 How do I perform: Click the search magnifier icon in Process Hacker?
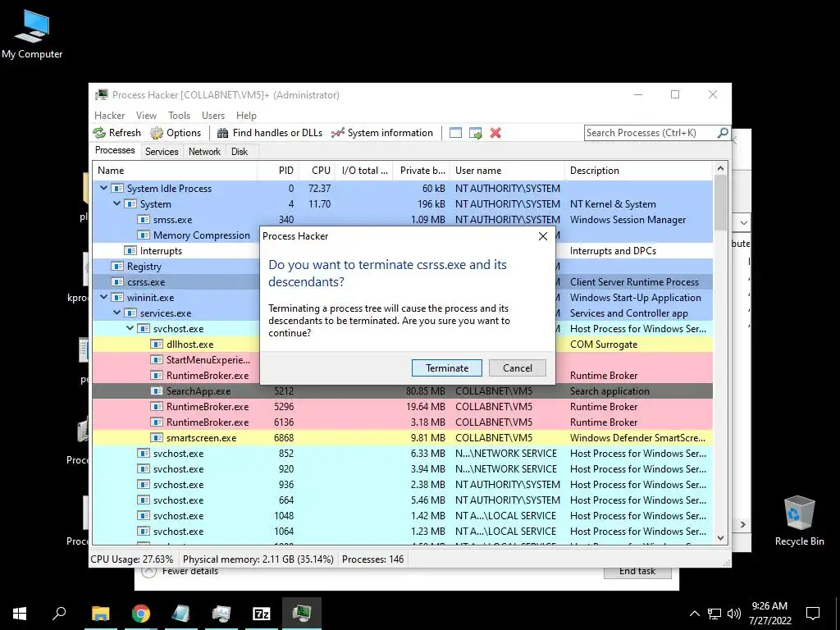tap(723, 132)
